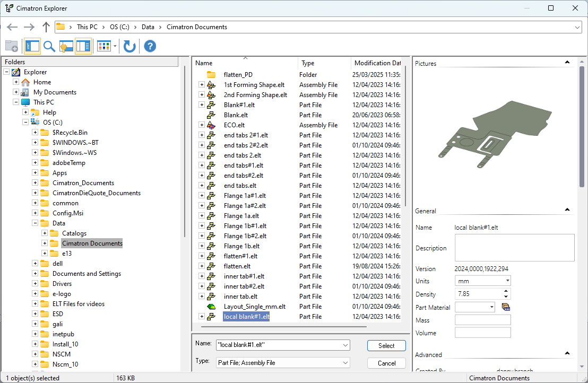Click the new folder toolbar icon
Viewport: 588px width, 383px height.
[12, 47]
